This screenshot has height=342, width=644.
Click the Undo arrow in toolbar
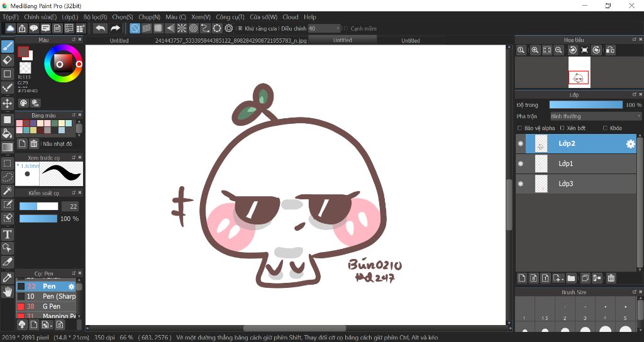pos(100,28)
